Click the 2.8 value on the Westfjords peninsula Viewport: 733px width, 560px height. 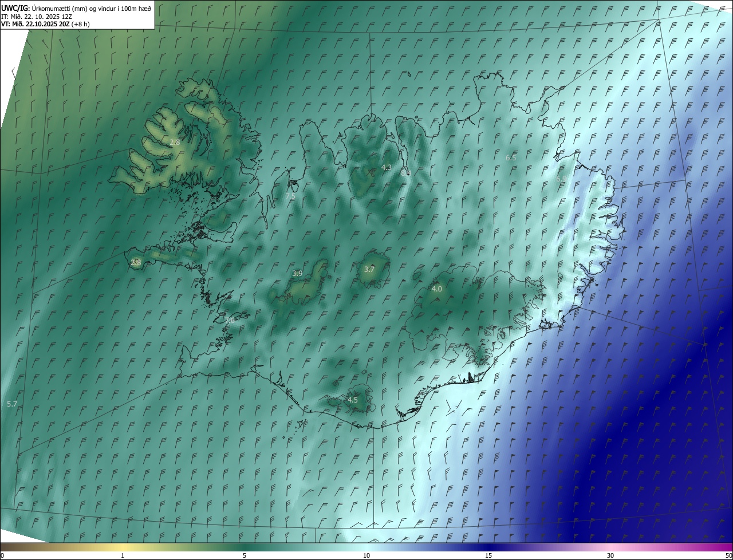175,142
